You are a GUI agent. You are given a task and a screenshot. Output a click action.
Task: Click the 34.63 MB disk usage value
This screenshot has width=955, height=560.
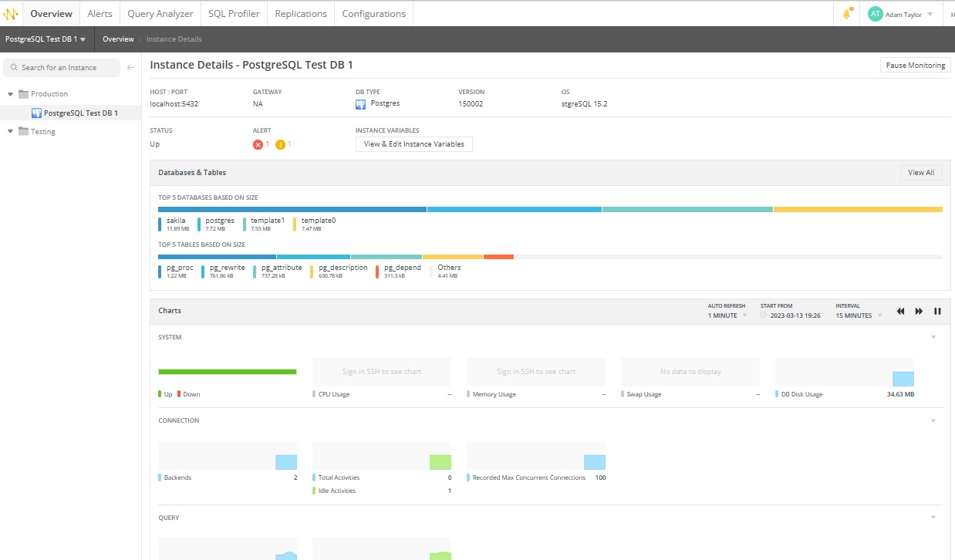coord(900,394)
